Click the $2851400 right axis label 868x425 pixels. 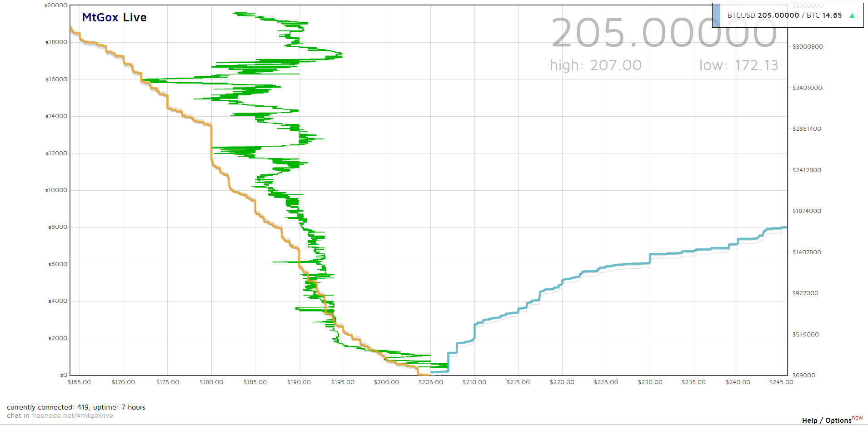click(x=807, y=129)
